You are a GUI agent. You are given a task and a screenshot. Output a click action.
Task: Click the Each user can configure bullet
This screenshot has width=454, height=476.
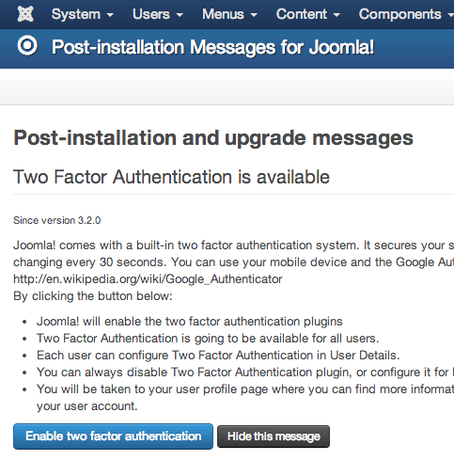(x=218, y=356)
